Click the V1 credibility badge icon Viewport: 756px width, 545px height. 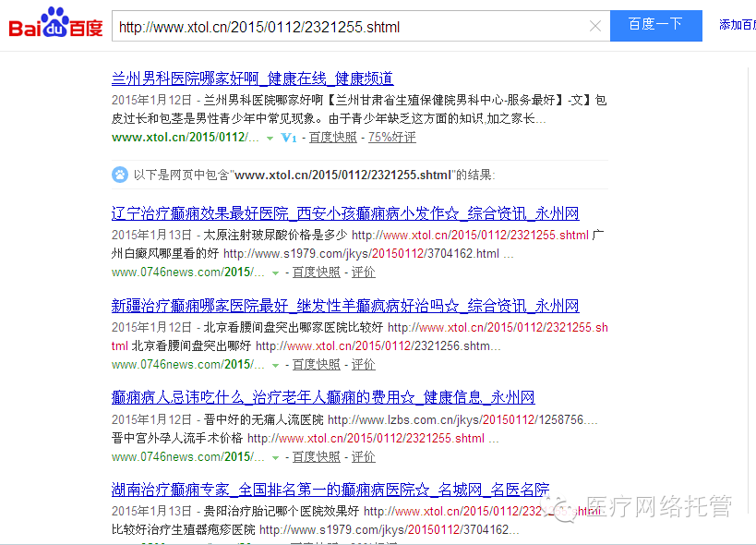[x=289, y=138]
